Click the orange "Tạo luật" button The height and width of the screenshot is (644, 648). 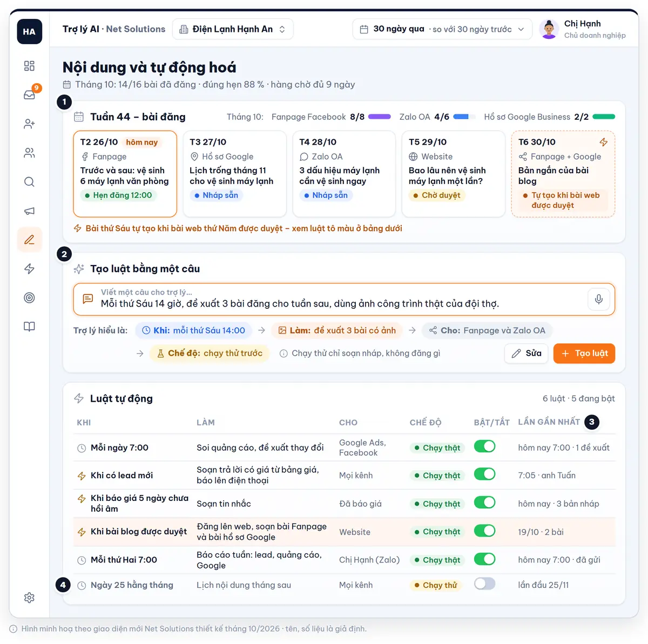(584, 354)
